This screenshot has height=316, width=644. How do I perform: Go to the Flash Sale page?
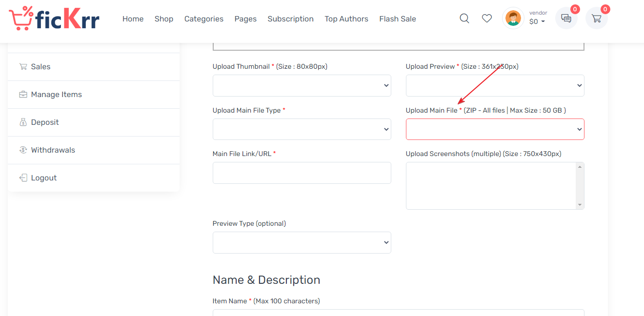(x=398, y=19)
